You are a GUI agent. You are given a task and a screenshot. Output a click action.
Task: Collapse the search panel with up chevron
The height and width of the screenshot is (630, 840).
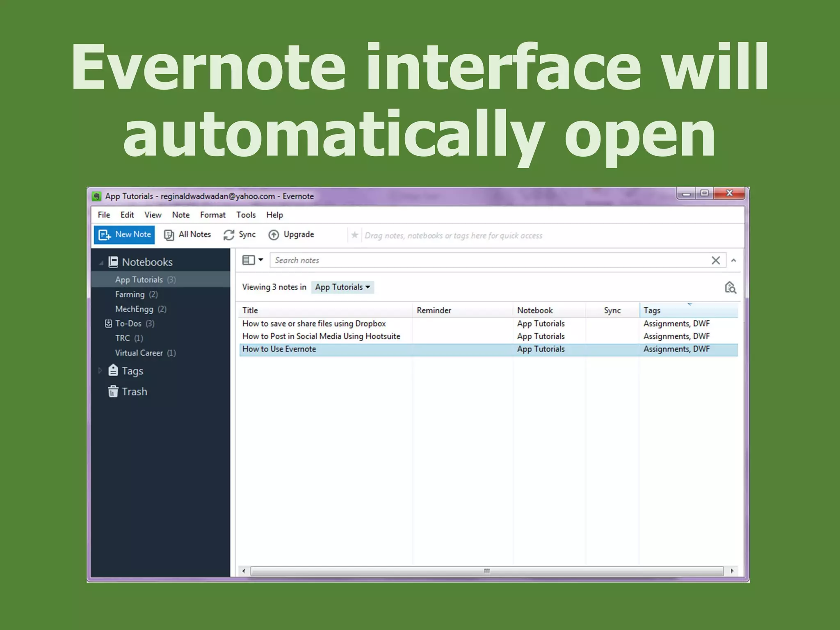(x=734, y=260)
